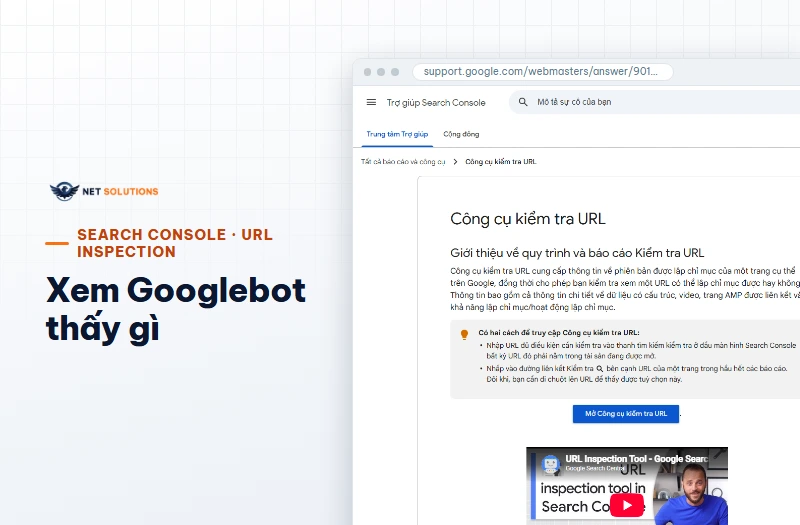This screenshot has width=800, height=525.
Task: Click the first gray browser window dot
Action: (367, 72)
